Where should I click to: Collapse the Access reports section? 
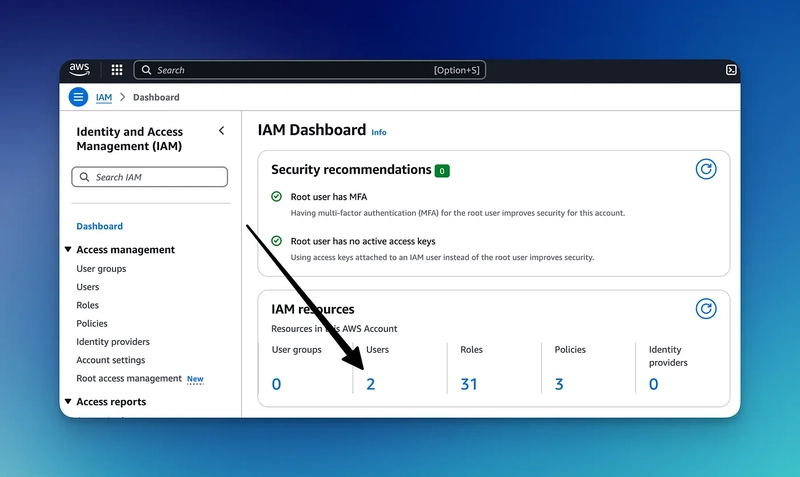(68, 401)
